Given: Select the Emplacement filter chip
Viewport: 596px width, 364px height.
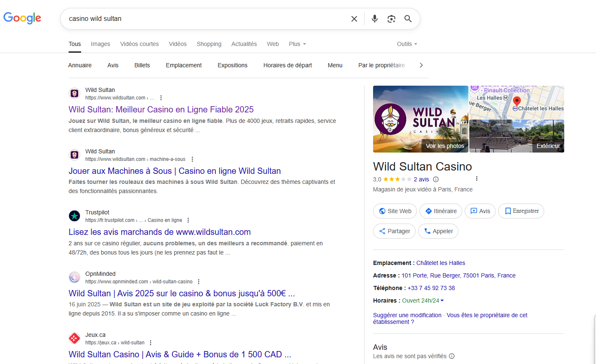Looking at the screenshot, I should (x=184, y=65).
